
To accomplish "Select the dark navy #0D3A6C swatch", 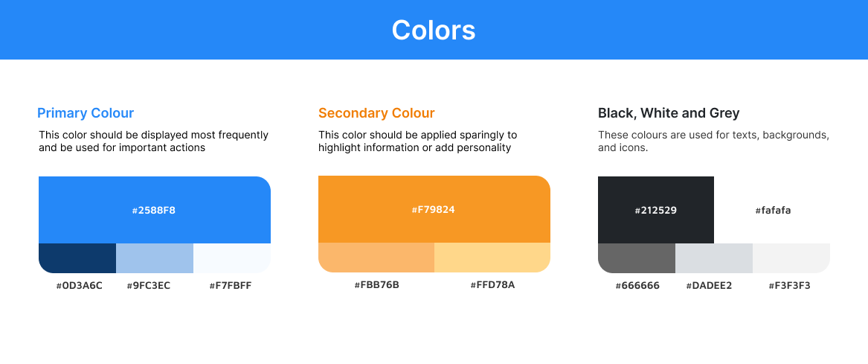I will coord(77,258).
